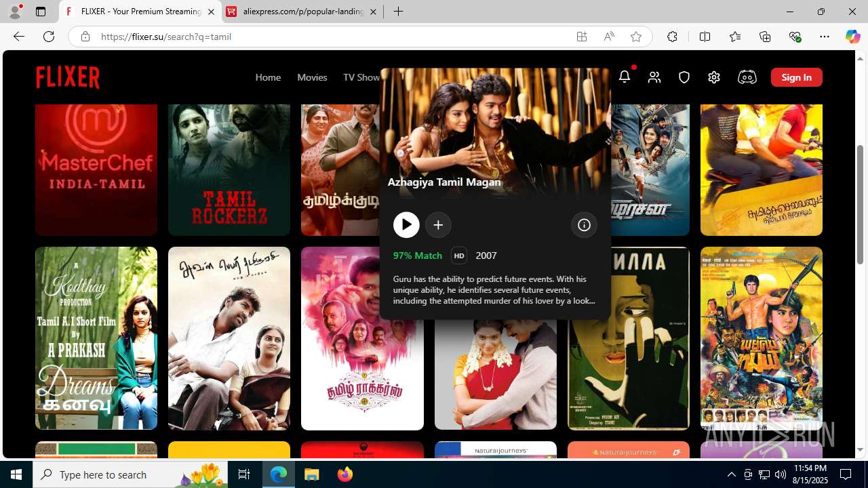Open Task View on taskbar
Screen dimensions: 868x488
[244, 474]
